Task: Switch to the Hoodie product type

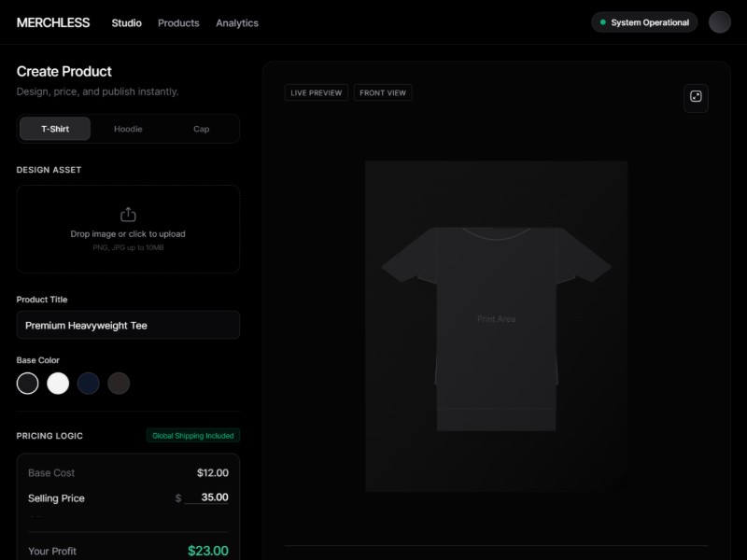Action: (x=128, y=129)
